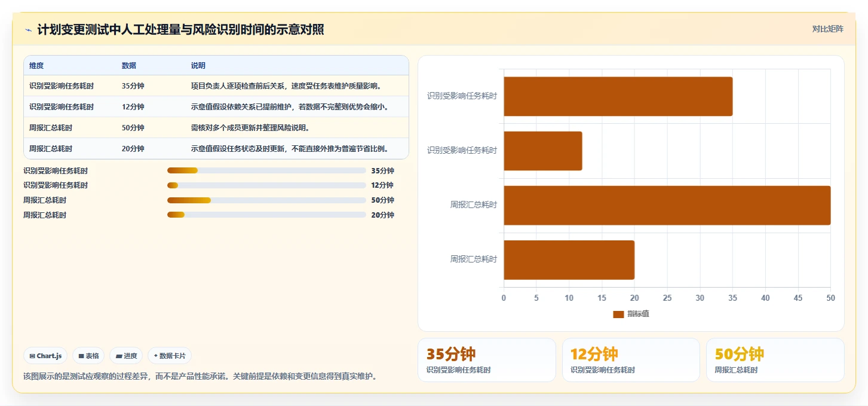Open the 35分钟 data card
Image resolution: width=868 pixels, height=406 pixels.
(487, 360)
